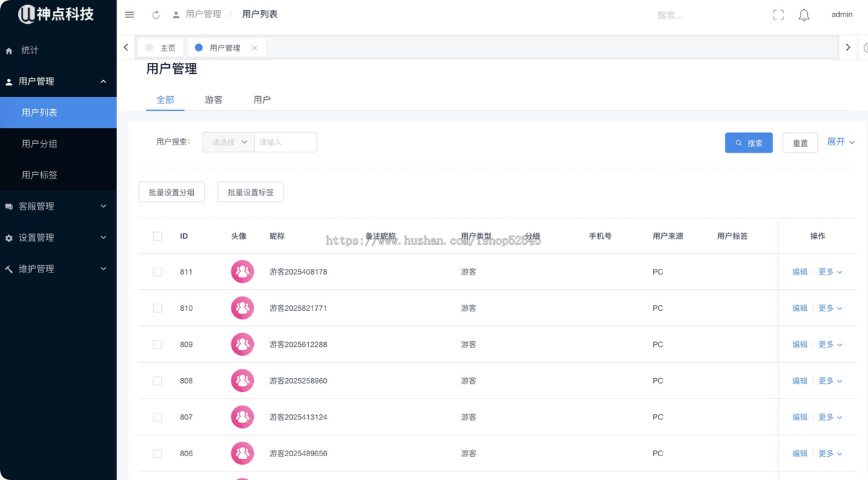The width and height of the screenshot is (868, 480).
Task: Select the header select-all checkbox
Action: pyautogui.click(x=158, y=236)
